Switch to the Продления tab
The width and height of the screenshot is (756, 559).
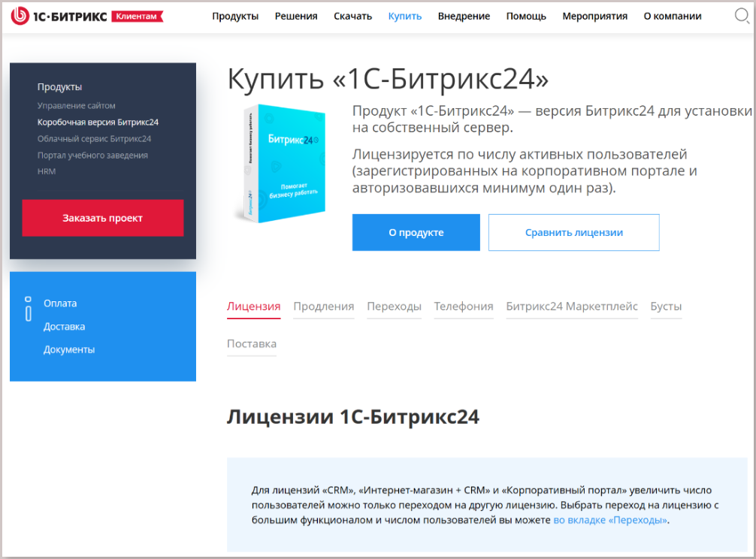(324, 307)
